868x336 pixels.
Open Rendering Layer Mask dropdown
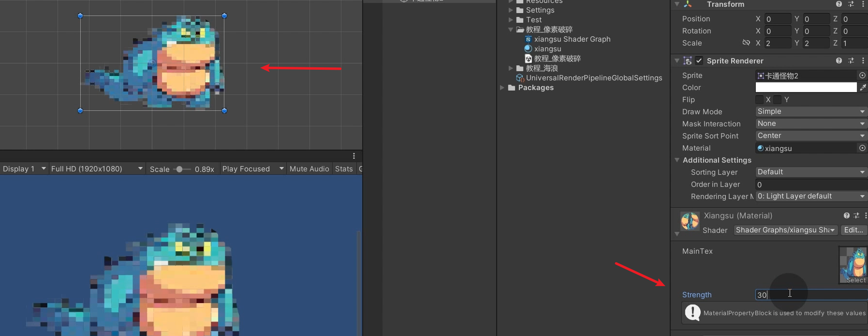coord(811,196)
